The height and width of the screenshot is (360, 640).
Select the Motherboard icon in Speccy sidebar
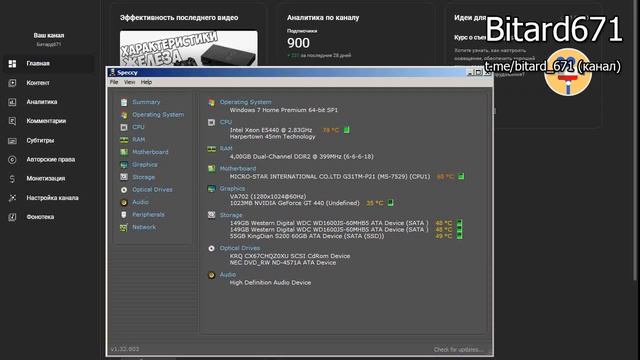tap(124, 152)
